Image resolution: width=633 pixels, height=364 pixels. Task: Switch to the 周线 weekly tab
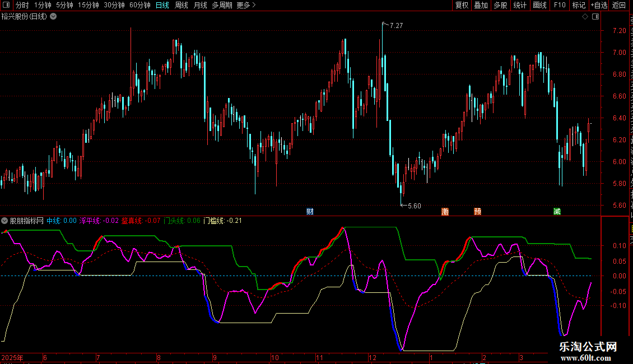[181, 6]
